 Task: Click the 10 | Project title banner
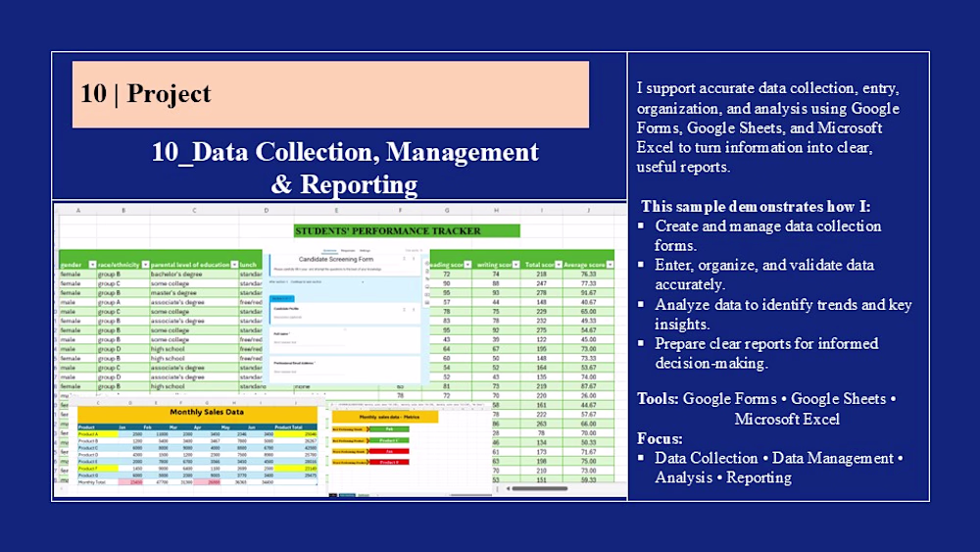point(330,94)
